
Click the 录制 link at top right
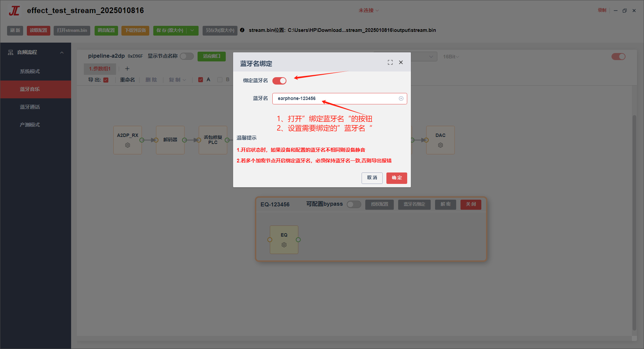[602, 10]
